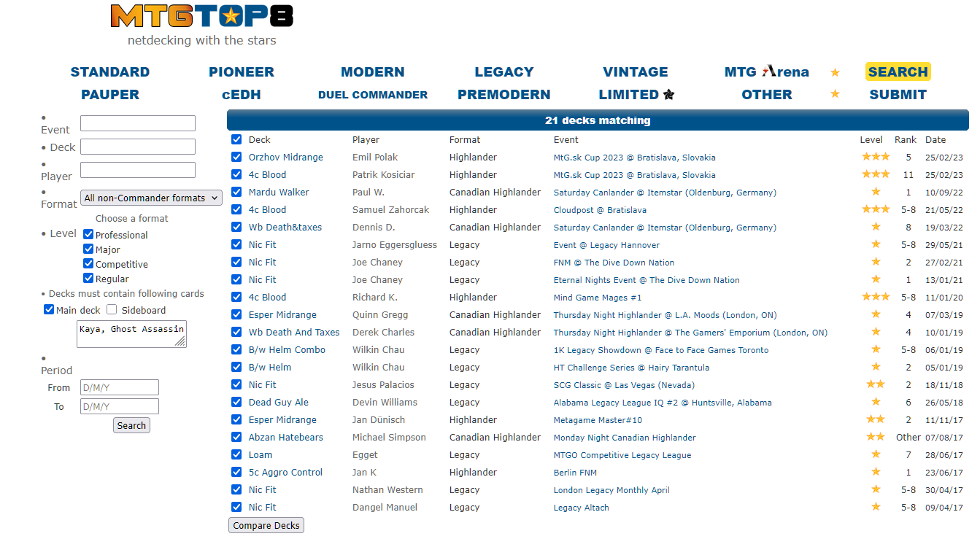
Task: Open the MTGO Competitive Legacy League event
Action: coord(622,455)
